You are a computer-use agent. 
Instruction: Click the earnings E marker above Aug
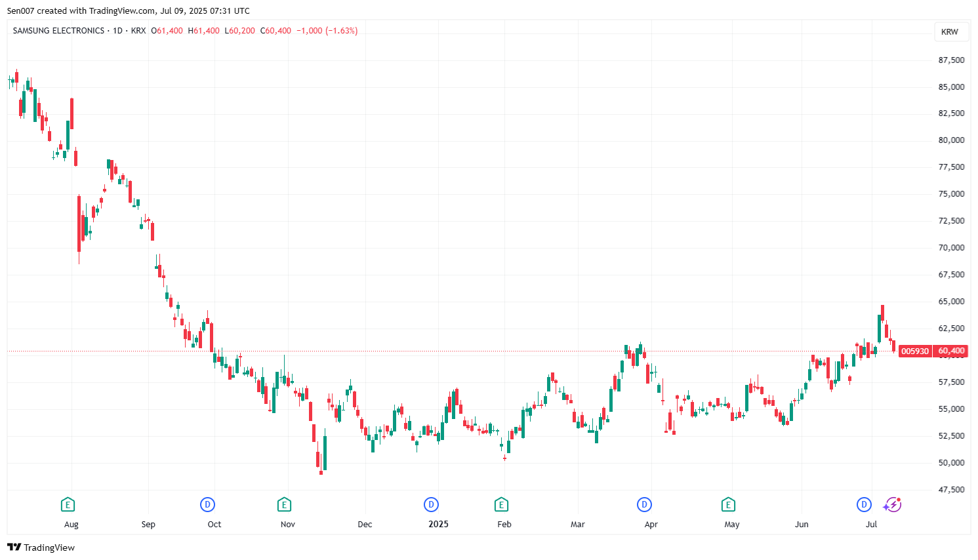coord(68,504)
